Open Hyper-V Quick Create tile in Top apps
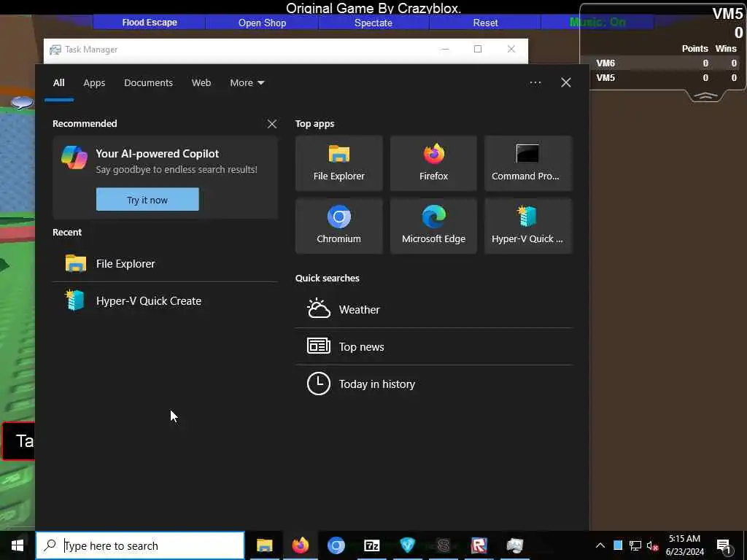Screen dimensions: 747x560 [x=528, y=226]
